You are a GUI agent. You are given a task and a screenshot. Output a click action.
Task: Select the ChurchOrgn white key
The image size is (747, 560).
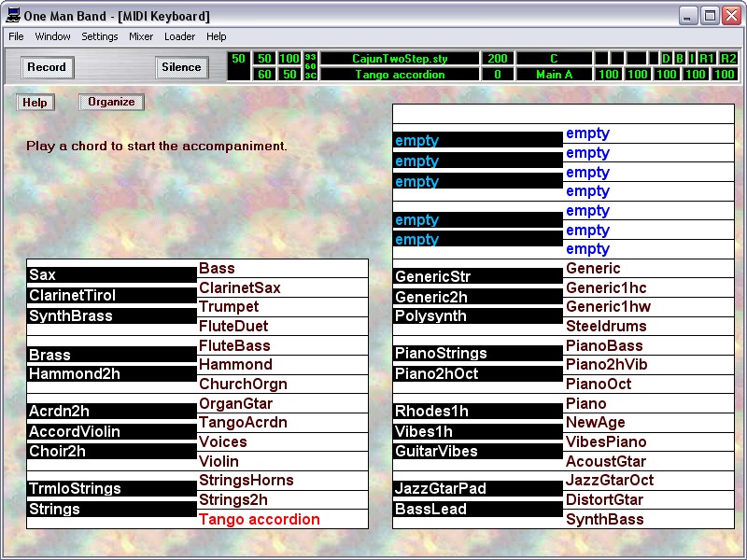[x=283, y=385]
